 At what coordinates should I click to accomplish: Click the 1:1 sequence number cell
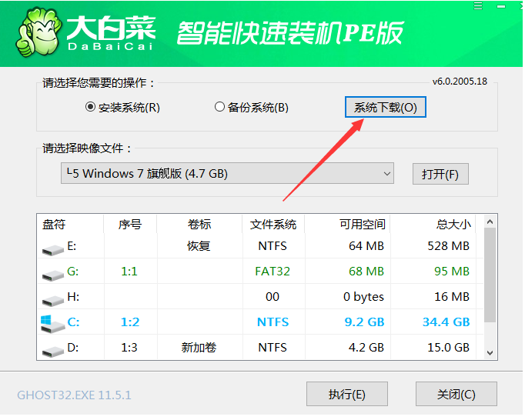129,272
